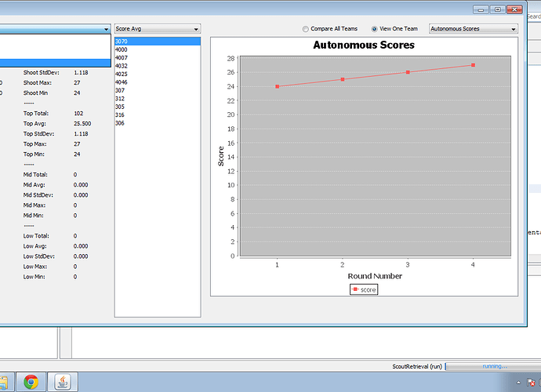
Task: Select team 4007 in the list
Action: pos(158,58)
